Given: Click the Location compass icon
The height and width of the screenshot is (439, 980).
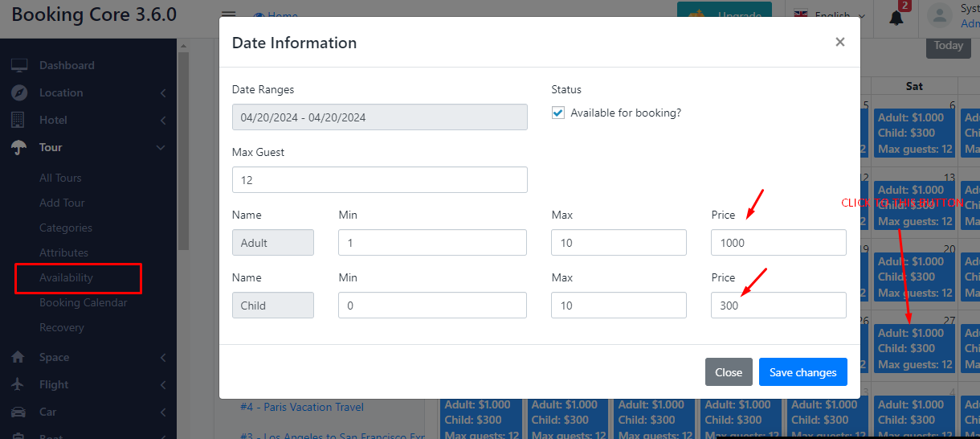Looking at the screenshot, I should (x=19, y=92).
